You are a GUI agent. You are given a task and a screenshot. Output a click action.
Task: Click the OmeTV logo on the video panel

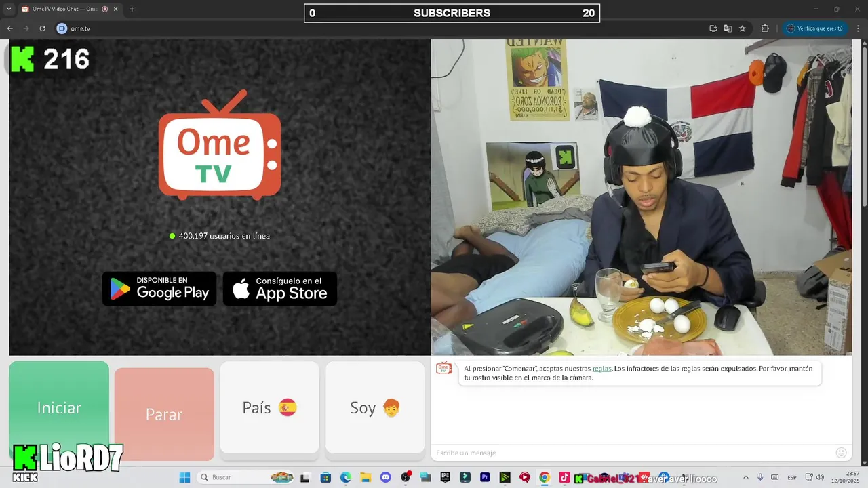tap(220, 145)
